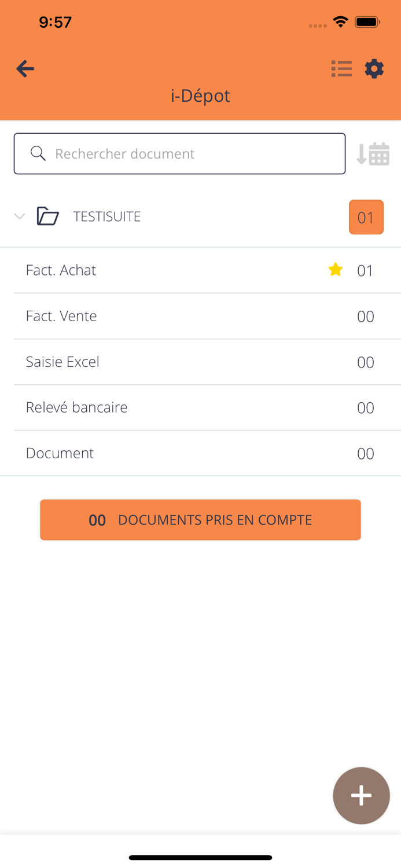The image size is (401, 868).
Task: Open the settings gear icon
Action: pos(374,68)
